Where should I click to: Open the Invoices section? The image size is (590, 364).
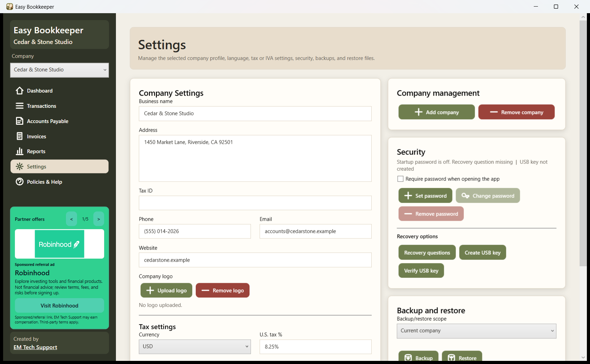pos(59,136)
